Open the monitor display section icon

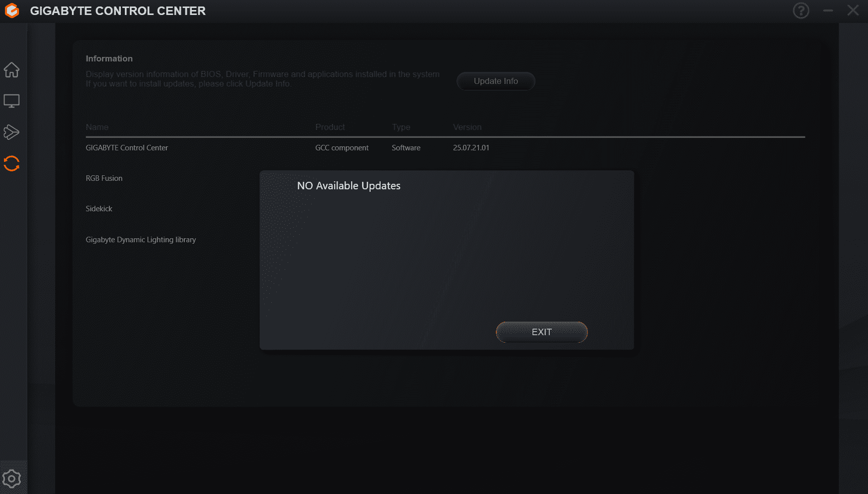(11, 101)
